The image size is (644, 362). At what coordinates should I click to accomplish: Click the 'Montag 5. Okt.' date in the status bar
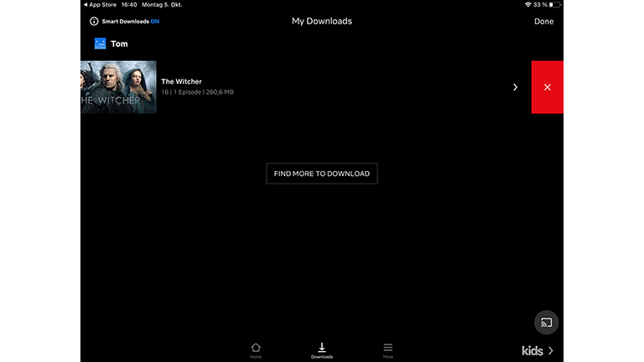click(x=162, y=4)
